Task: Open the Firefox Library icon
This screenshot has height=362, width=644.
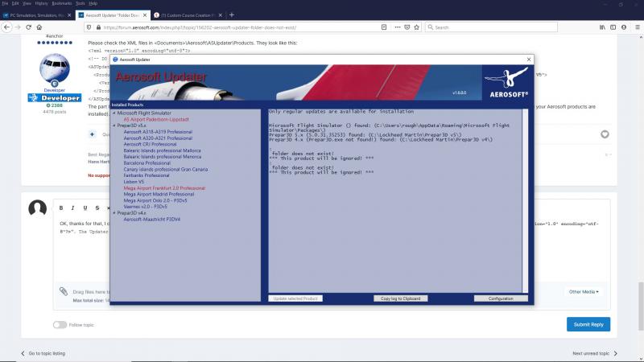Action: point(602,27)
